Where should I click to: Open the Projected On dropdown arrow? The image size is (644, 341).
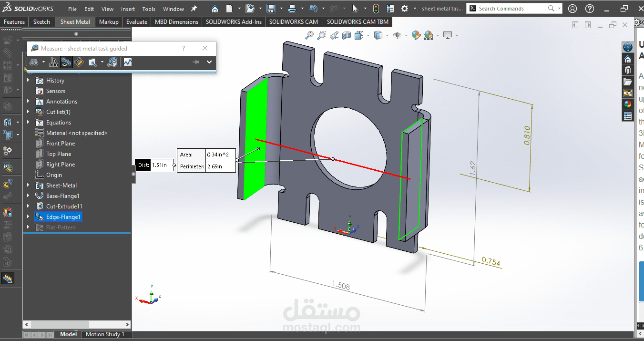pyautogui.click(x=102, y=62)
